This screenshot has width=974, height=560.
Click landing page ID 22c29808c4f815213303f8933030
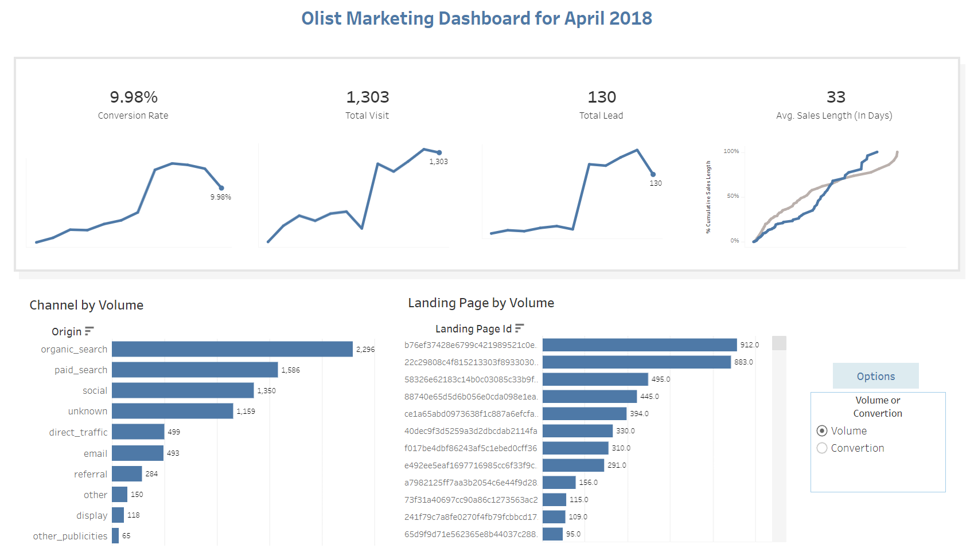[471, 362]
